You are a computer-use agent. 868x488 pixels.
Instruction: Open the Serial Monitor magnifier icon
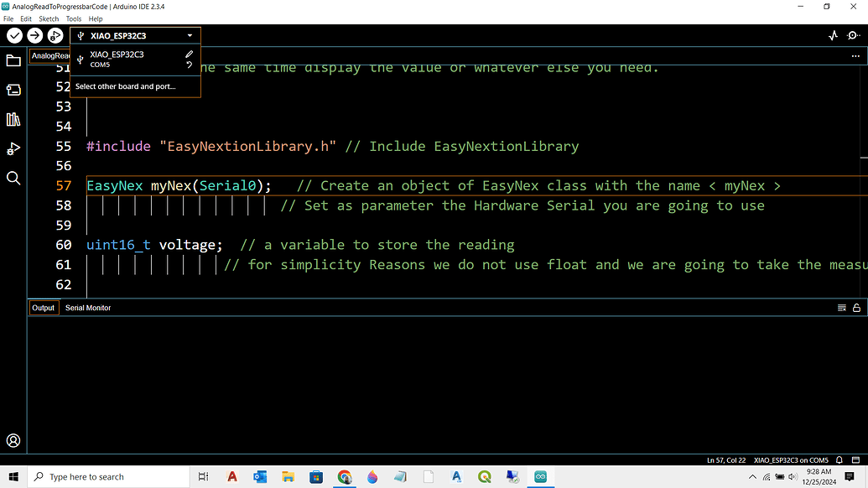(854, 35)
